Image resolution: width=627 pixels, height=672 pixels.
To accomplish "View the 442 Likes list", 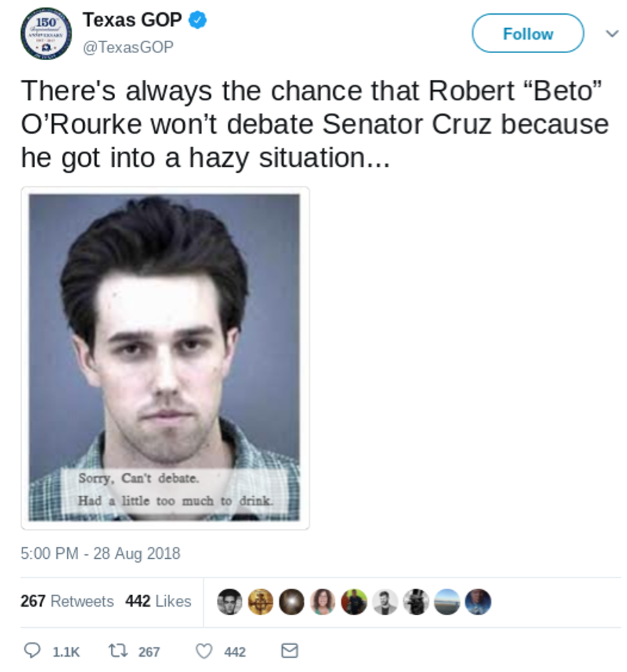I will point(158,601).
